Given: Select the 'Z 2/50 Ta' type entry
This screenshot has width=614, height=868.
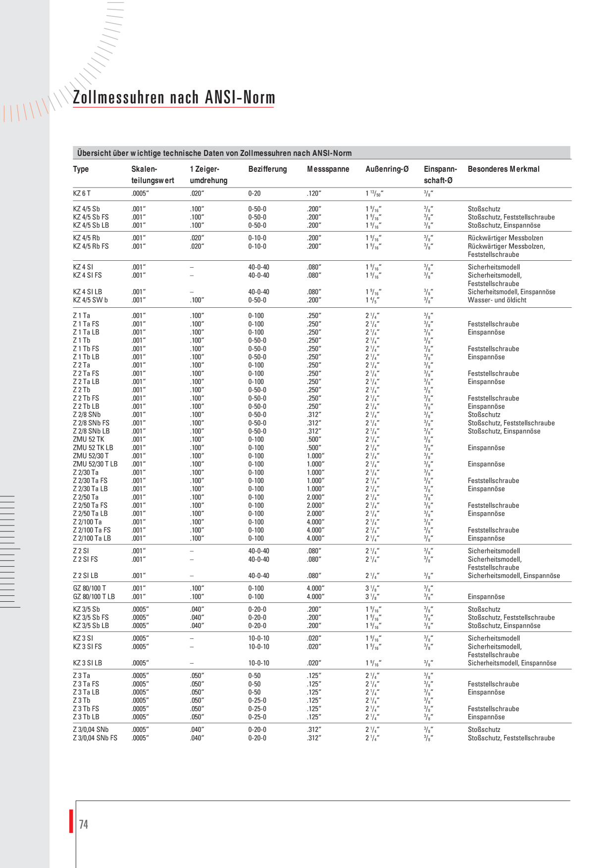Looking at the screenshot, I should point(86,497).
